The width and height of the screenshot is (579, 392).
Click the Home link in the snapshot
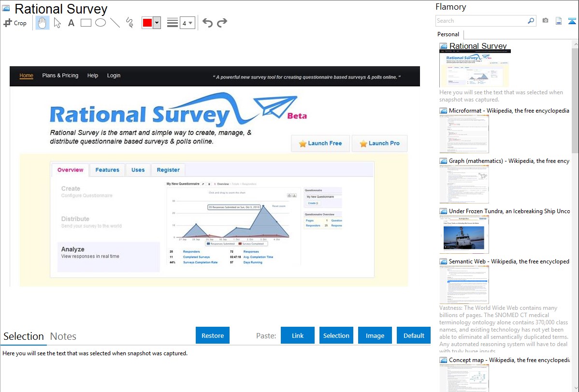click(x=26, y=76)
